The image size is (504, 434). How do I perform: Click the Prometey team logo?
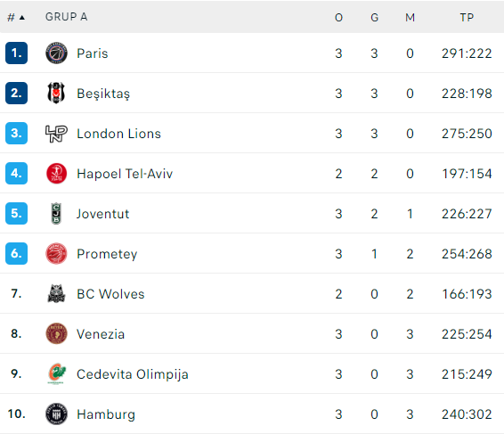point(56,253)
